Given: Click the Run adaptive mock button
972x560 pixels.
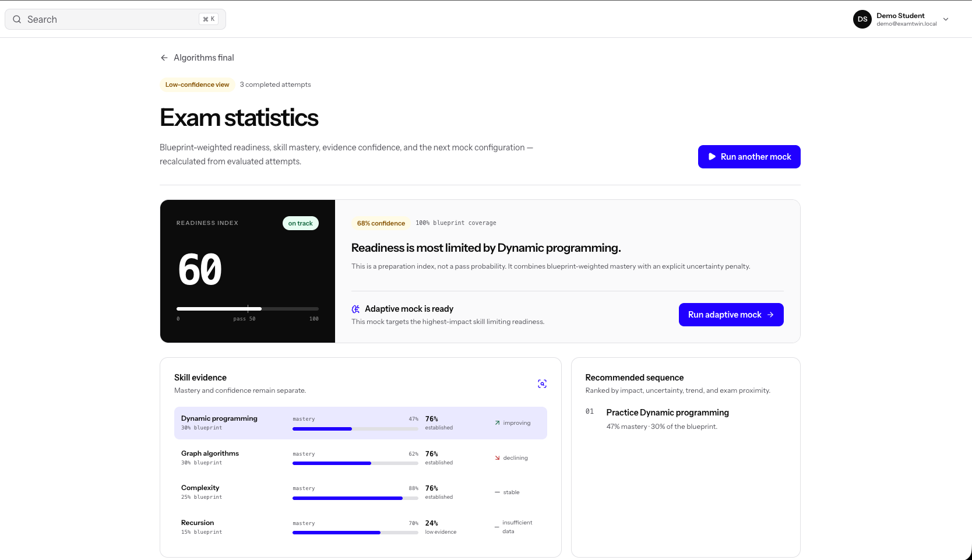Looking at the screenshot, I should click(x=731, y=315).
